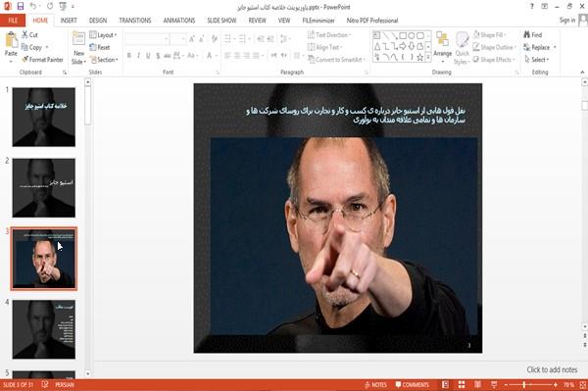Click the Undo arrow in title bar
The image size is (588, 391).
(x=33, y=6)
